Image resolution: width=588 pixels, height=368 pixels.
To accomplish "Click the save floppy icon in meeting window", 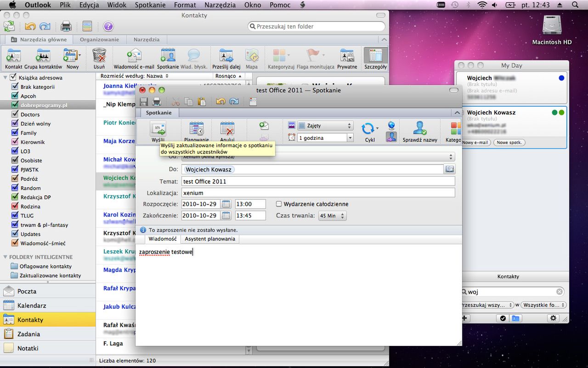I will pyautogui.click(x=144, y=102).
